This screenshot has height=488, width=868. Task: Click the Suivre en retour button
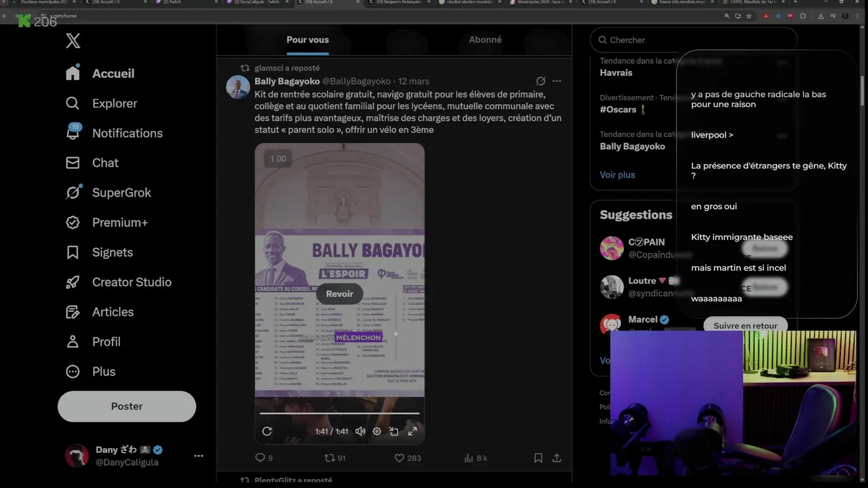(x=745, y=326)
